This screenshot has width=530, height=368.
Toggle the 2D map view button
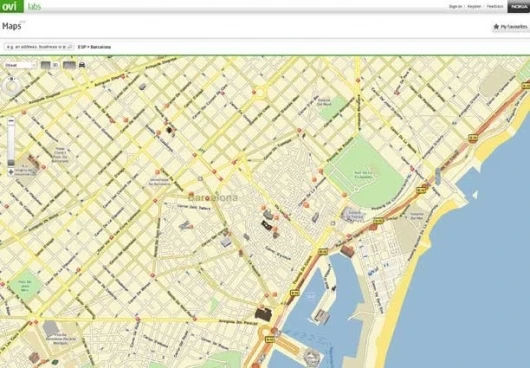coord(46,65)
